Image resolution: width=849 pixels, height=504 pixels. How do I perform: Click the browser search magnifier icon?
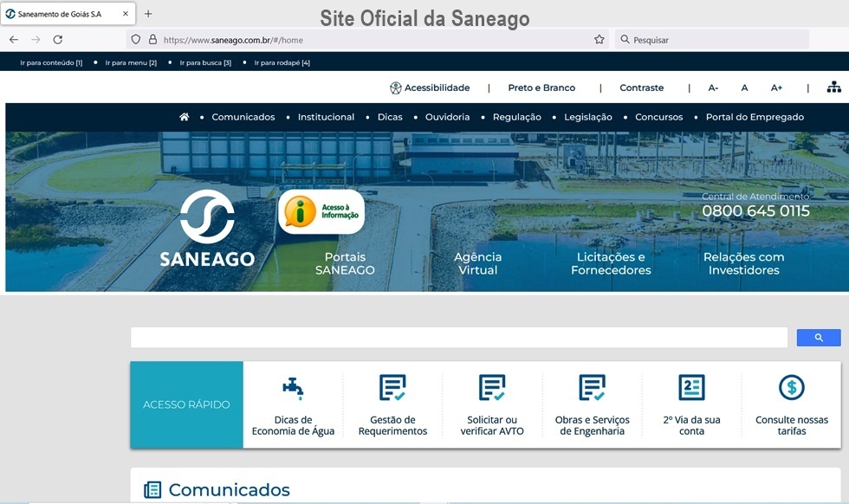[x=625, y=40]
